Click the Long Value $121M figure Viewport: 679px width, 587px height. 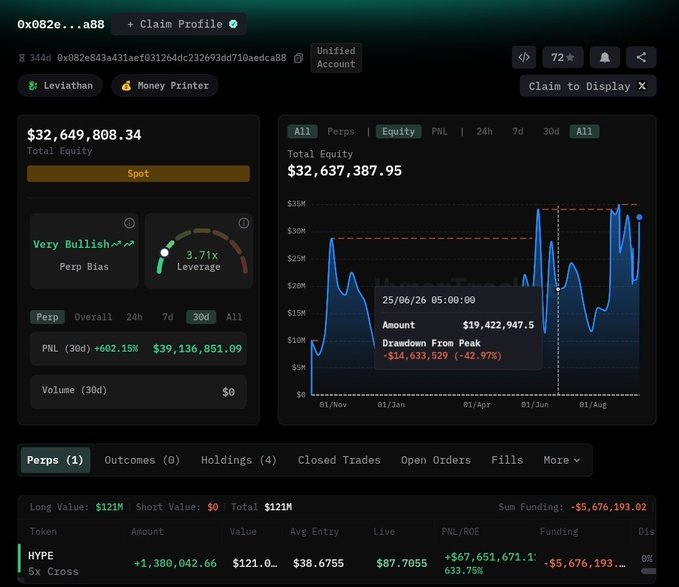tap(109, 507)
